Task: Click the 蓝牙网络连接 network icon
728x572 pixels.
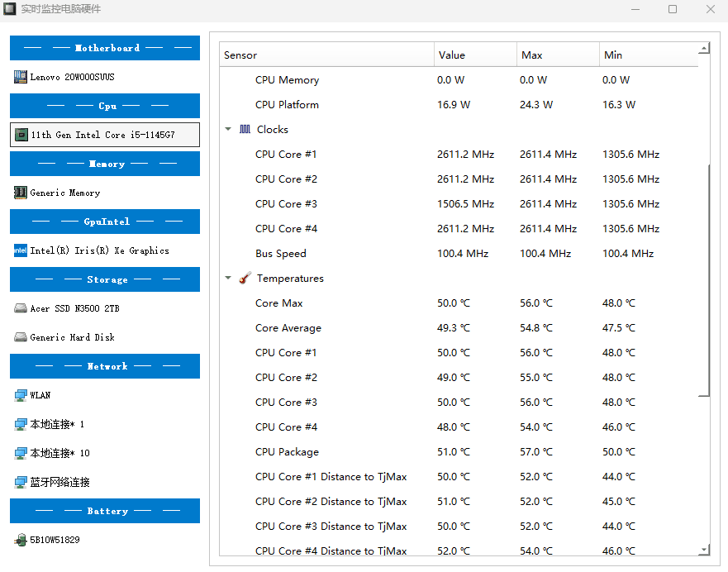Action: coord(21,482)
